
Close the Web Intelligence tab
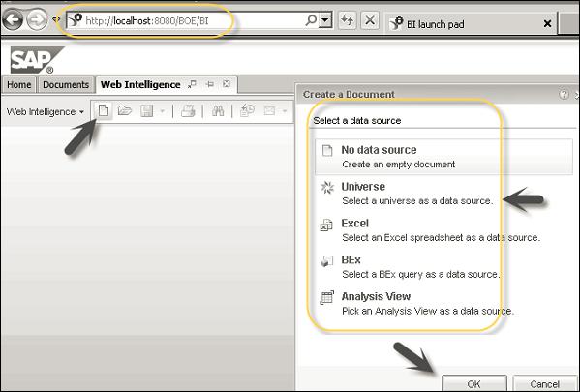(227, 84)
